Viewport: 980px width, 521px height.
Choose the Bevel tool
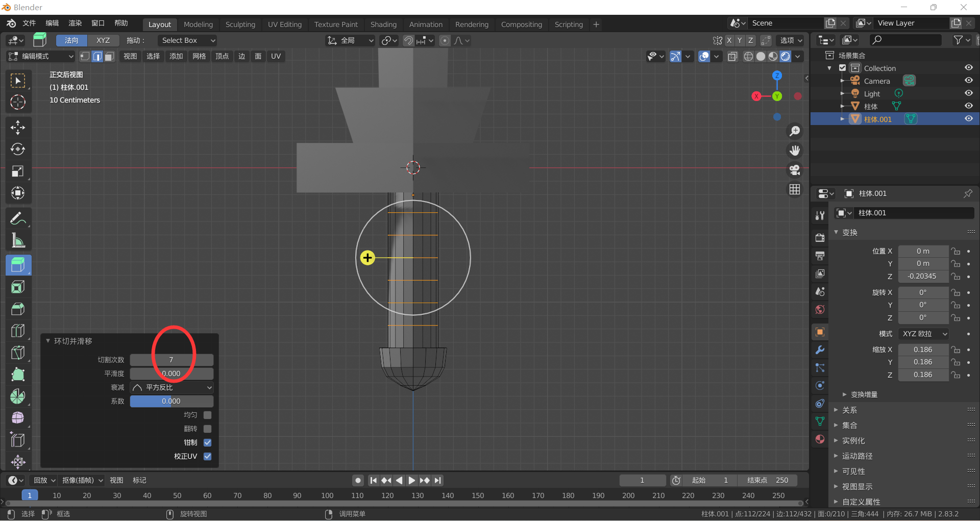[18, 309]
